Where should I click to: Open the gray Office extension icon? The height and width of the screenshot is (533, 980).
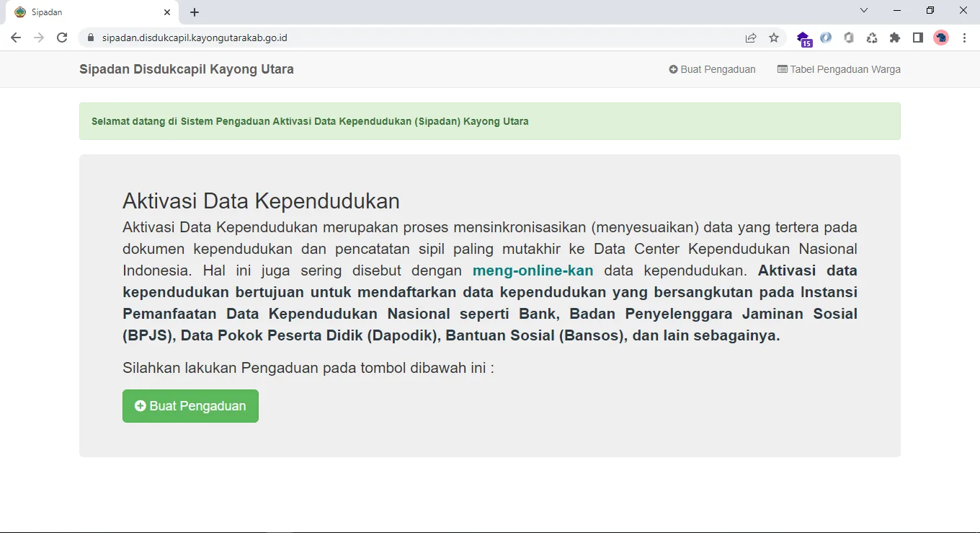point(849,38)
